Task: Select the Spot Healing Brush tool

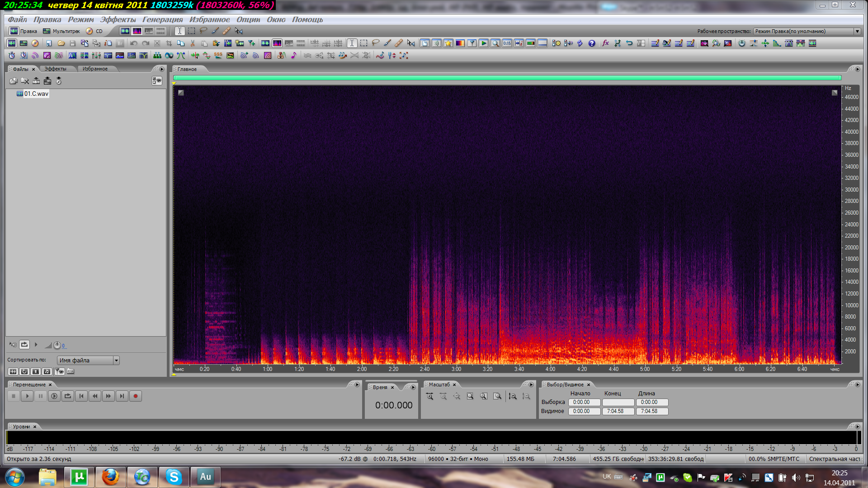Action: pos(226,31)
